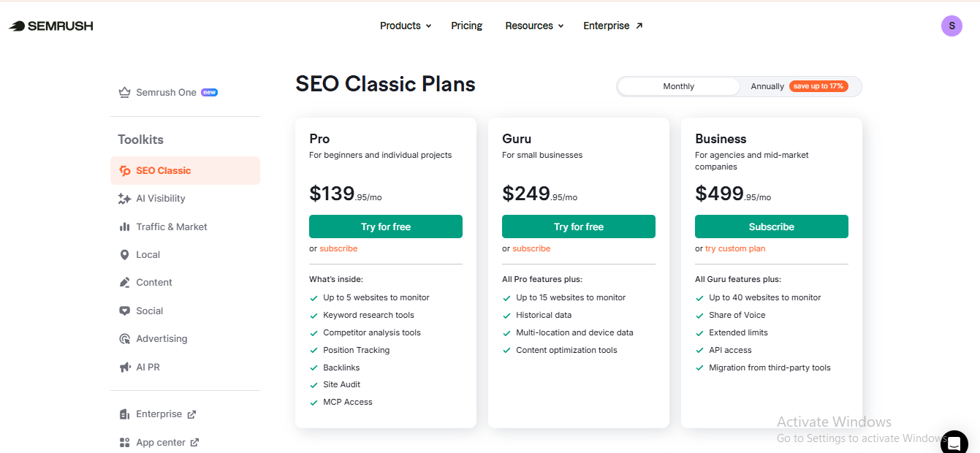
Task: Click the Semrush logo
Action: pyautogui.click(x=50, y=25)
